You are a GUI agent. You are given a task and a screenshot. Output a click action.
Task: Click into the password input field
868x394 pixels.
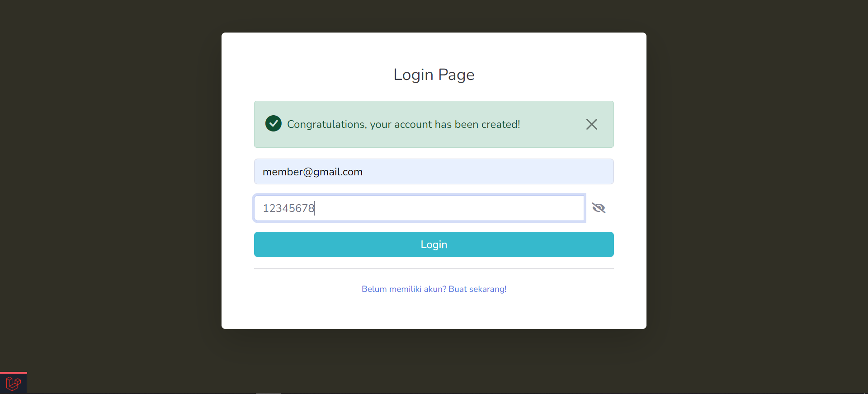coord(419,208)
